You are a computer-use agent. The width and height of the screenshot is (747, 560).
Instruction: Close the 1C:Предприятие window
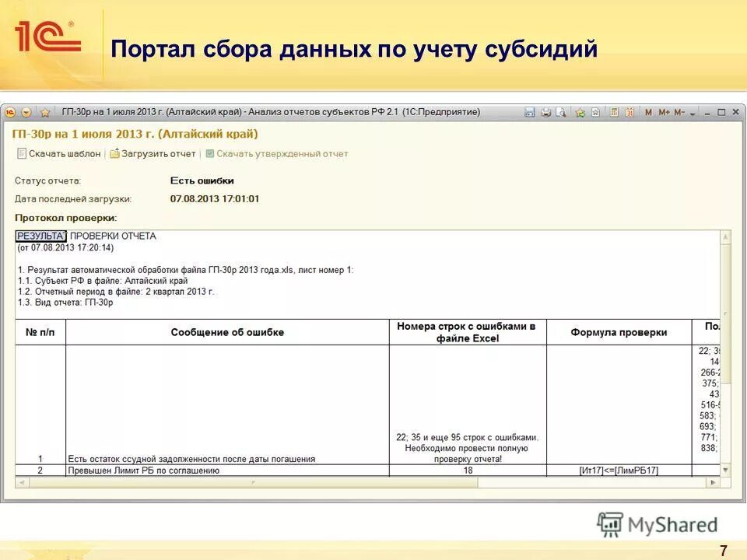point(735,112)
